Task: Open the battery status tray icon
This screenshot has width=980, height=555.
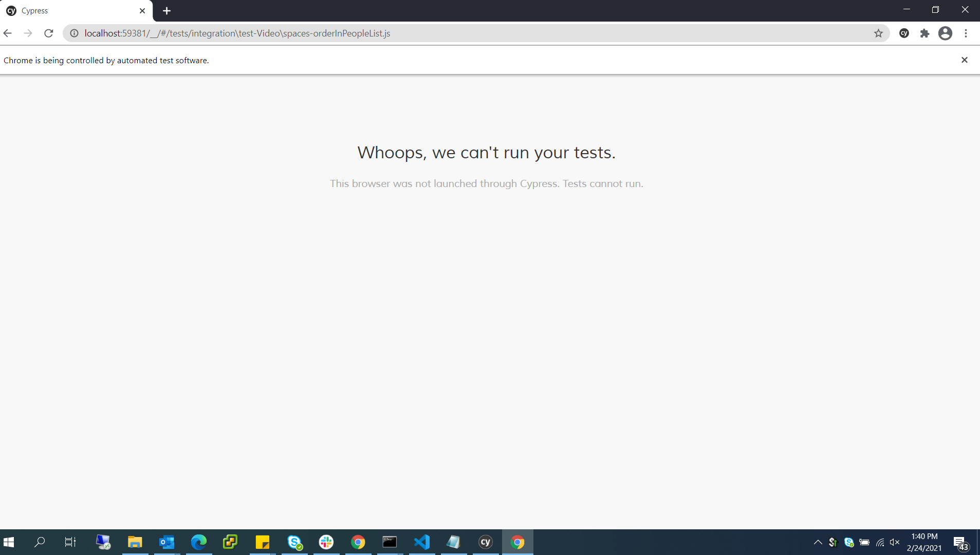Action: pyautogui.click(x=864, y=542)
